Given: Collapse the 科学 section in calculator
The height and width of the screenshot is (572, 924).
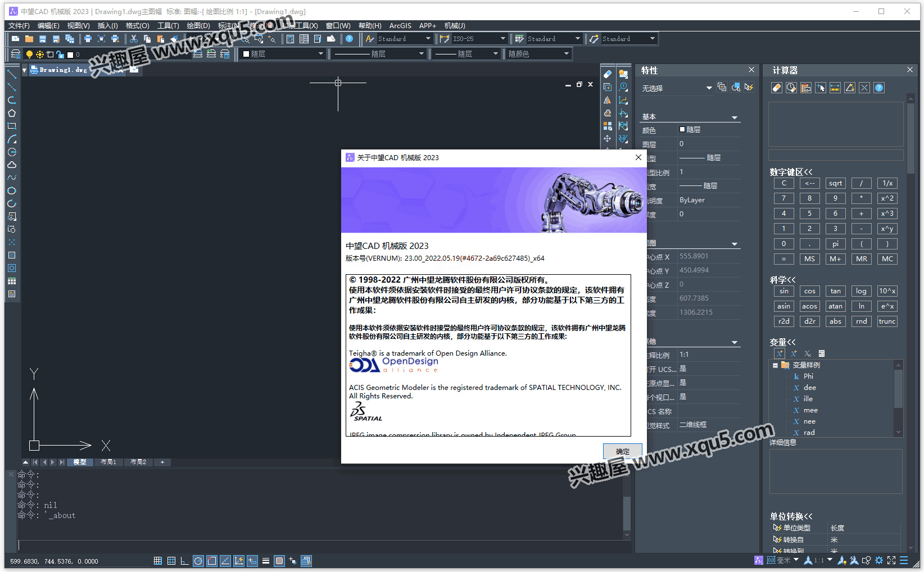Looking at the screenshot, I should point(782,279).
